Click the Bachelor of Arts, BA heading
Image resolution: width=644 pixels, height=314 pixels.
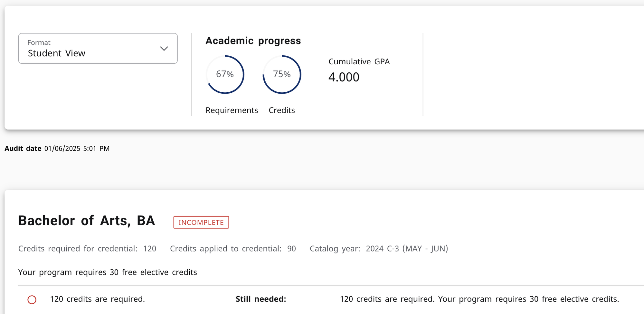pyautogui.click(x=86, y=221)
